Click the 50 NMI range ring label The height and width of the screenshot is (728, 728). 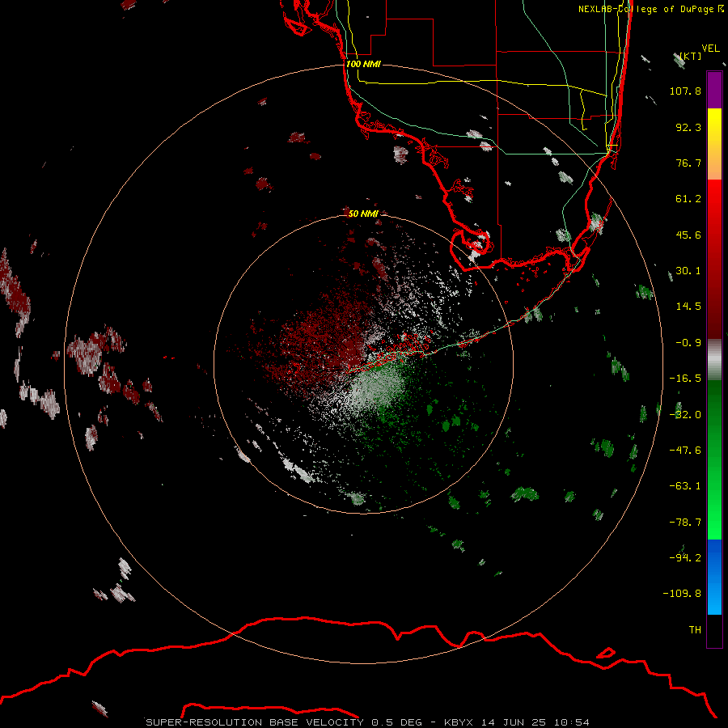363,214
